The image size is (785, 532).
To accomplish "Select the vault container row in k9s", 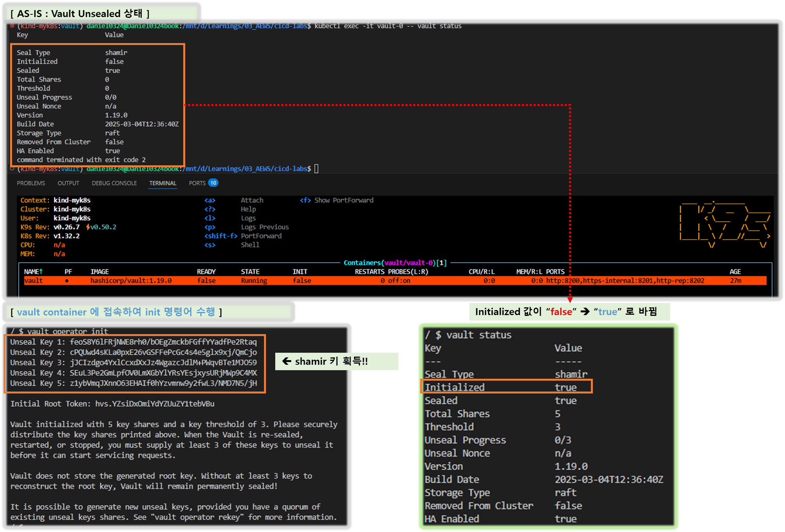I will click(x=395, y=281).
